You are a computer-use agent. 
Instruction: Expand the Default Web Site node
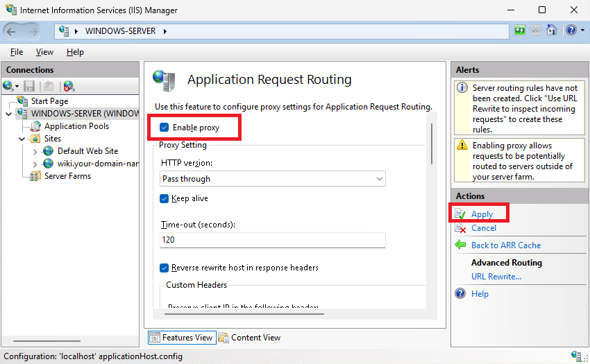35,152
